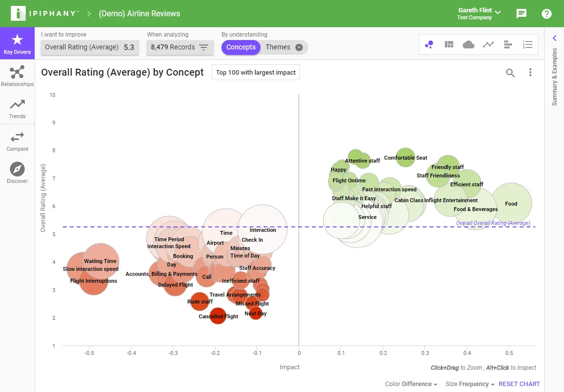The height and width of the screenshot is (392, 564).
Task: Open the Size Frequency dropdown
Action: tap(470, 384)
